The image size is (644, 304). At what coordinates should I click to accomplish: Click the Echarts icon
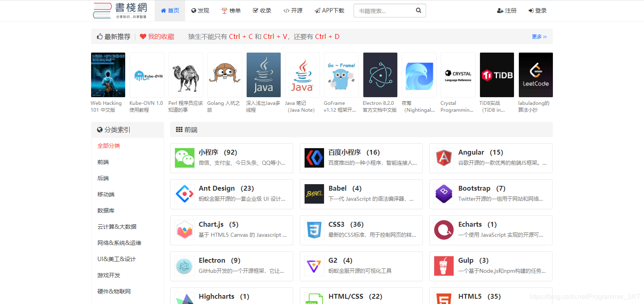tap(444, 230)
